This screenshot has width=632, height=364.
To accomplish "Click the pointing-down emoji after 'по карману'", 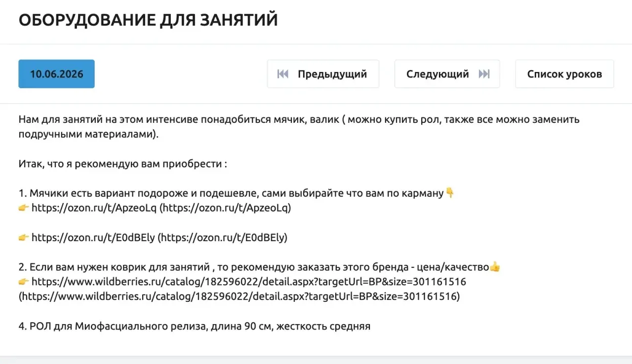I will pos(450,193).
